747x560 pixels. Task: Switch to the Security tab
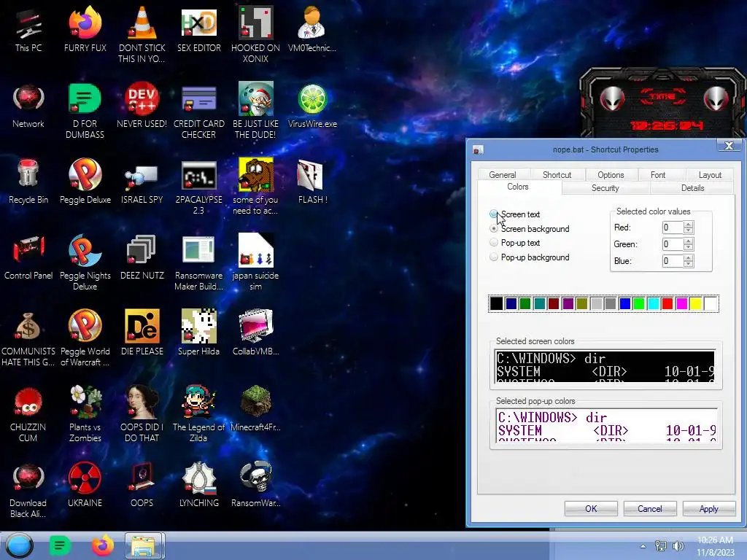605,188
